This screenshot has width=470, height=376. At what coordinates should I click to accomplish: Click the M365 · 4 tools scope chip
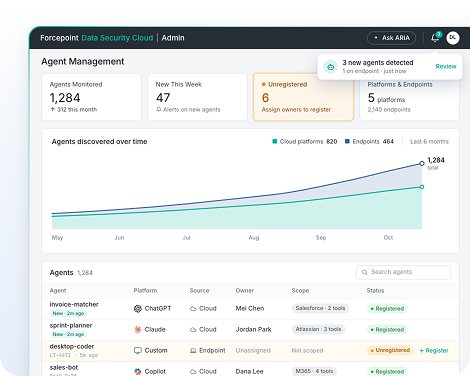(x=314, y=371)
